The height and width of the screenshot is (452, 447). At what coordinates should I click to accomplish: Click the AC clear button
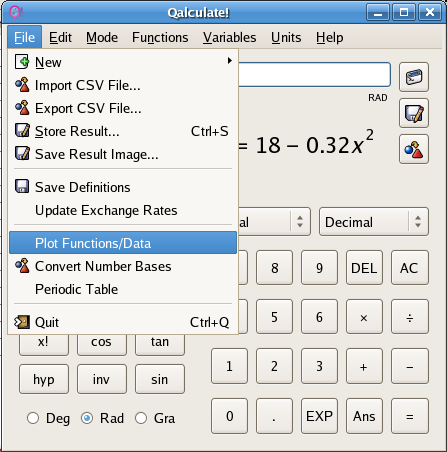pyautogui.click(x=409, y=268)
